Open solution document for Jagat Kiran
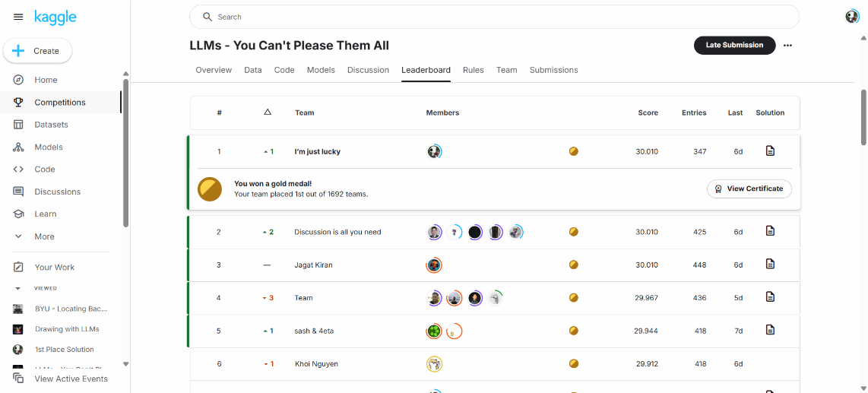This screenshot has width=868, height=393. tap(770, 265)
